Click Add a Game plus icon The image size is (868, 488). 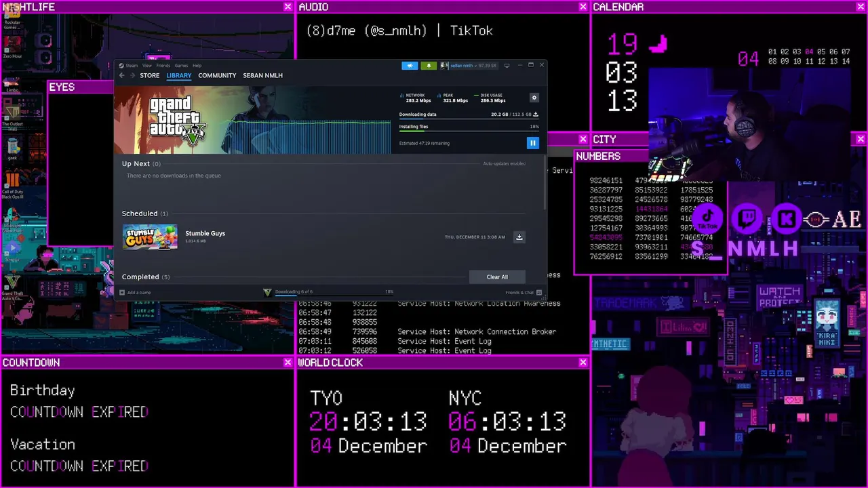(x=122, y=293)
